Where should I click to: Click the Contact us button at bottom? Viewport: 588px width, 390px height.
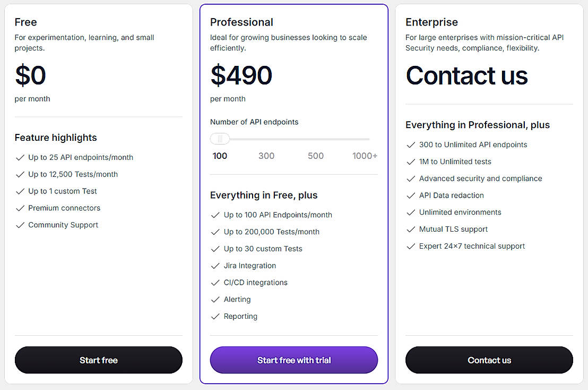489,360
